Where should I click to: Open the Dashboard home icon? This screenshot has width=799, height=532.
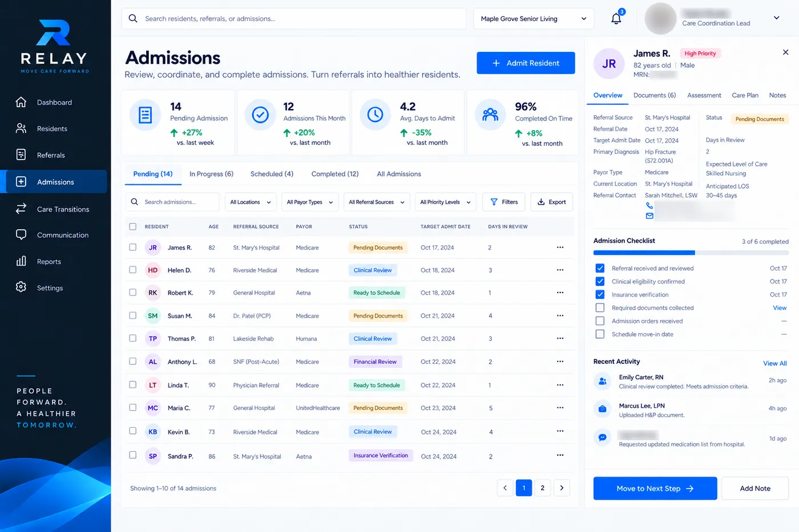pos(21,102)
